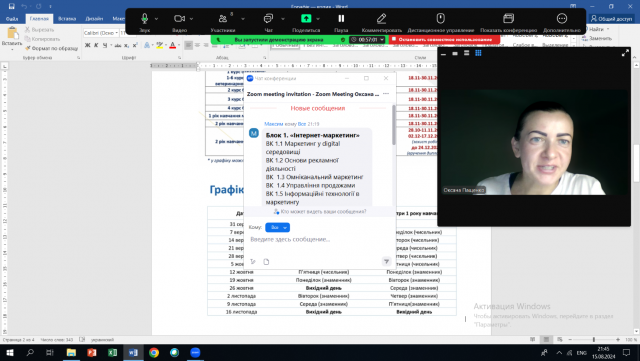Click Формат по образцу format painter
This screenshot has width=640, height=361.
coord(51,48)
